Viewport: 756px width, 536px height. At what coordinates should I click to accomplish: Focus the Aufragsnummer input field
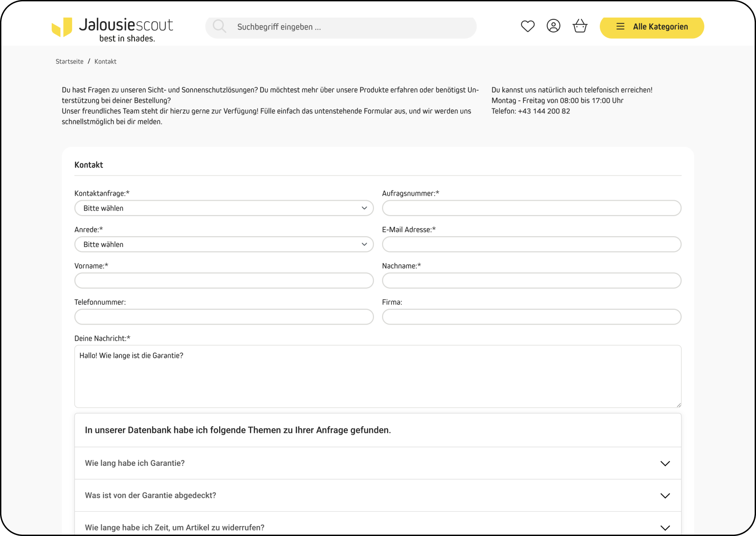tap(531, 208)
